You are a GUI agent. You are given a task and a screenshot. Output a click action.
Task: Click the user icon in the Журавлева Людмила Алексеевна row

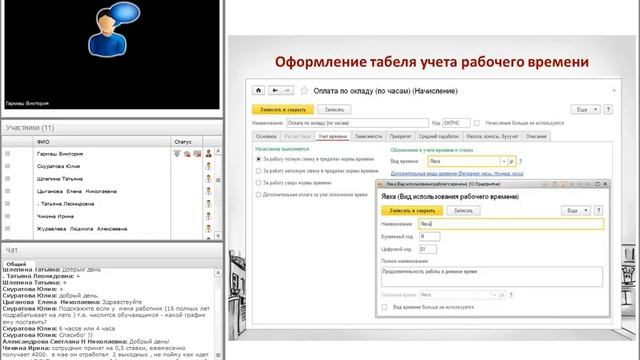click(209, 229)
